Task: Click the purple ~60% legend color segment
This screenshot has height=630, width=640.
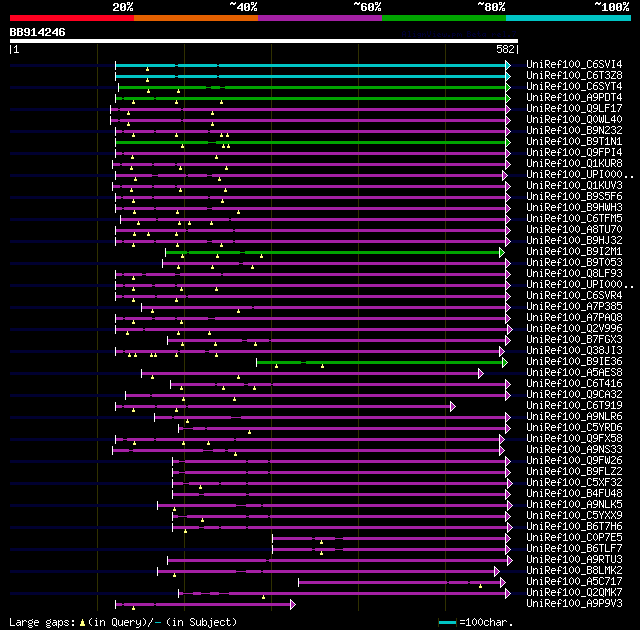Action: coord(320,18)
